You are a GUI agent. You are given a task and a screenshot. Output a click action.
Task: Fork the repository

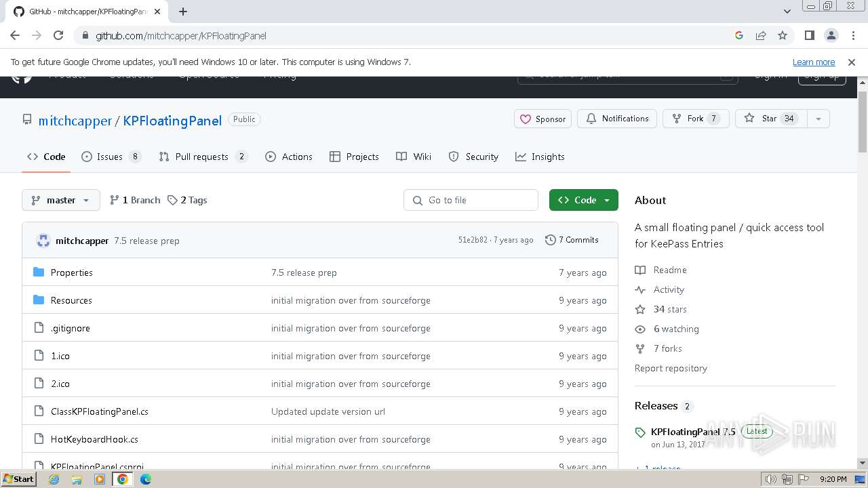pyautogui.click(x=696, y=119)
